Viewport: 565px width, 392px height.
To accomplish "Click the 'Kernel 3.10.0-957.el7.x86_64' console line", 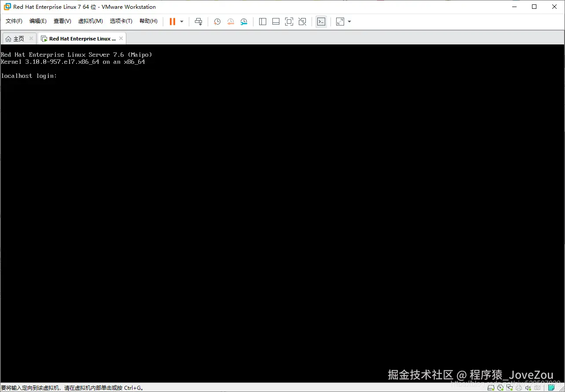I will pyautogui.click(x=73, y=62).
